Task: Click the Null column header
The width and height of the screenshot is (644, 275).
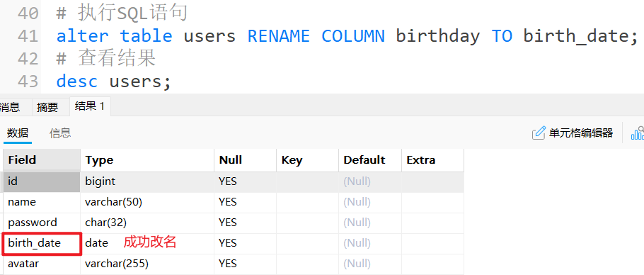Action: [x=245, y=160]
